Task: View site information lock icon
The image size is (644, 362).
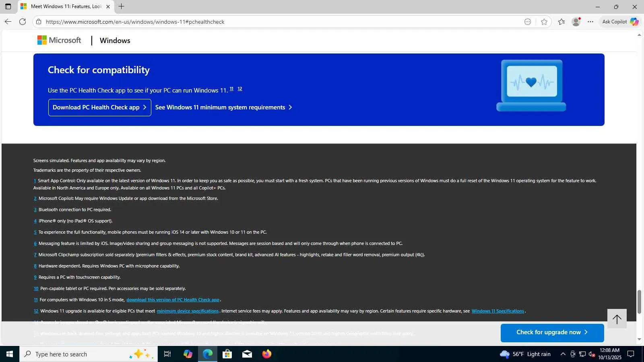Action: [x=39, y=22]
